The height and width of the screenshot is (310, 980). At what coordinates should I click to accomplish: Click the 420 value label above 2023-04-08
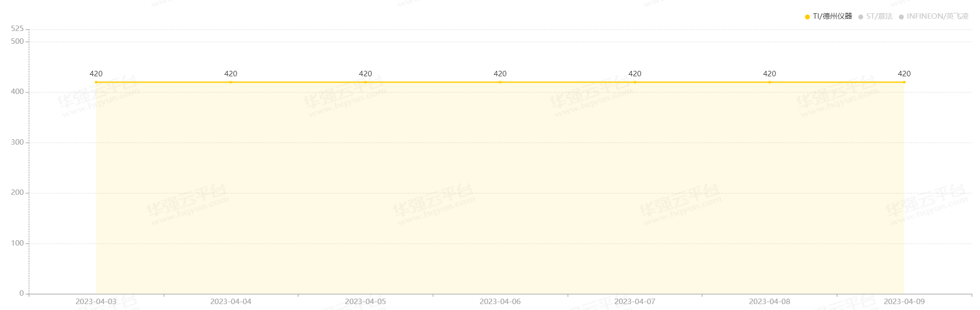[770, 74]
